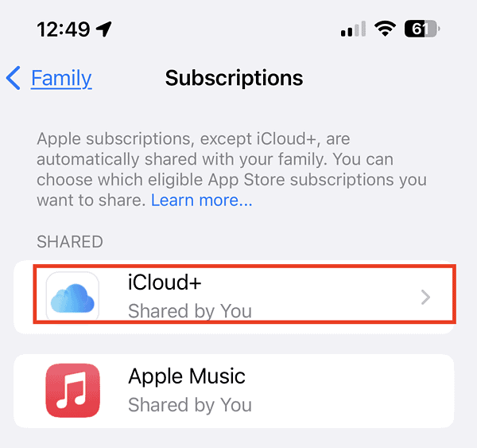Tap the location services arrow icon
The height and width of the screenshot is (448, 477).
coord(103,29)
